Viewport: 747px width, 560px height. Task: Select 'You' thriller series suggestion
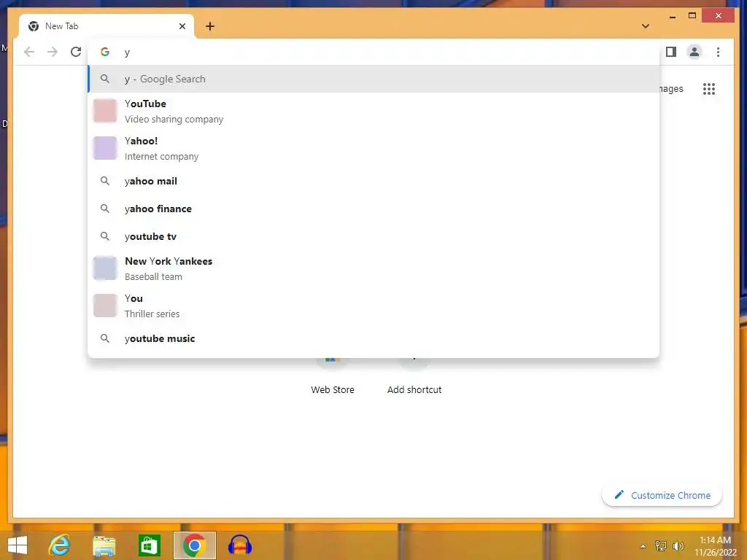pyautogui.click(x=373, y=306)
